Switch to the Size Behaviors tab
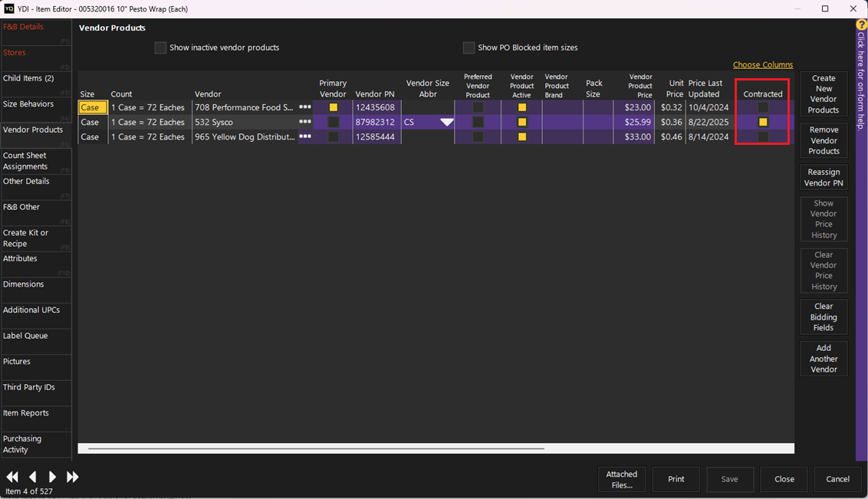868x499 pixels. [35, 104]
